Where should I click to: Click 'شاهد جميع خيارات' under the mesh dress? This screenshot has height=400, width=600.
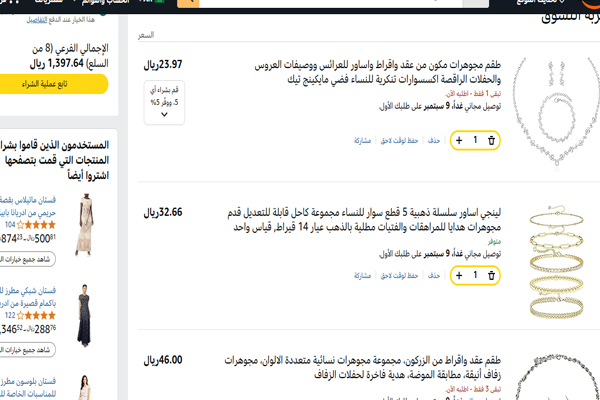coord(28,350)
